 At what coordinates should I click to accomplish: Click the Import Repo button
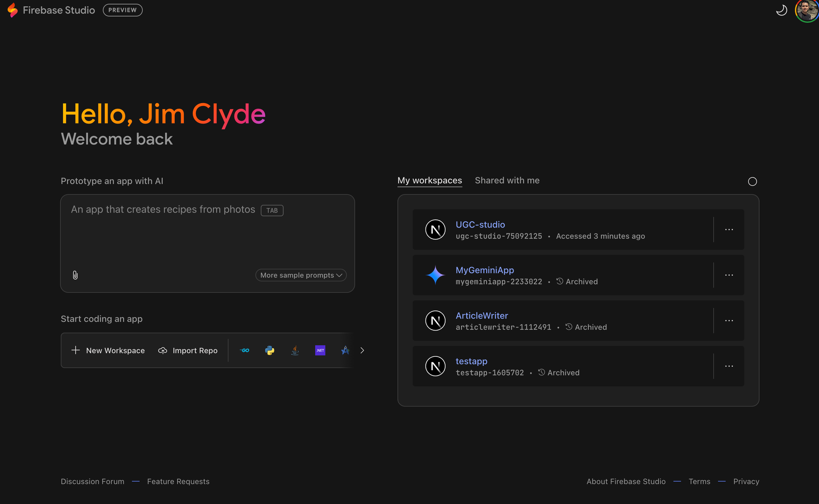point(188,351)
